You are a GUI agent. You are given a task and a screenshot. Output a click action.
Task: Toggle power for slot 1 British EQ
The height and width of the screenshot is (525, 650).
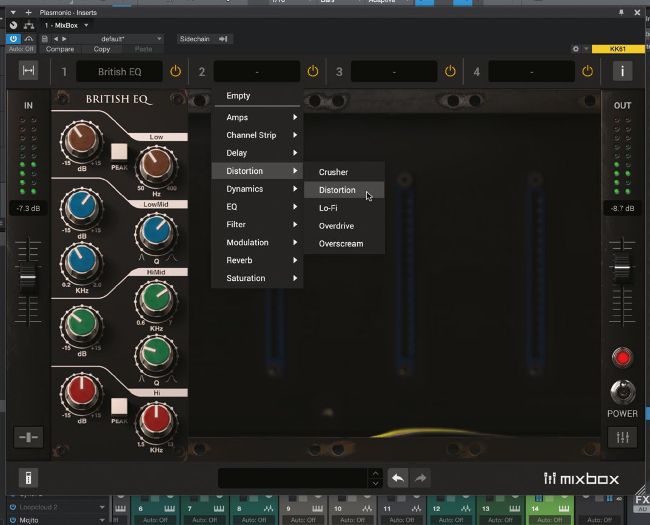[x=175, y=71]
